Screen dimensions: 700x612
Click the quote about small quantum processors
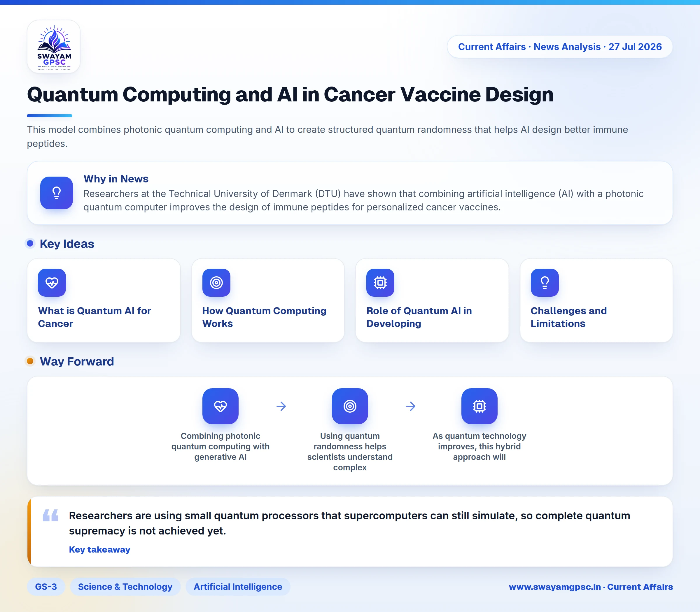[349, 523]
